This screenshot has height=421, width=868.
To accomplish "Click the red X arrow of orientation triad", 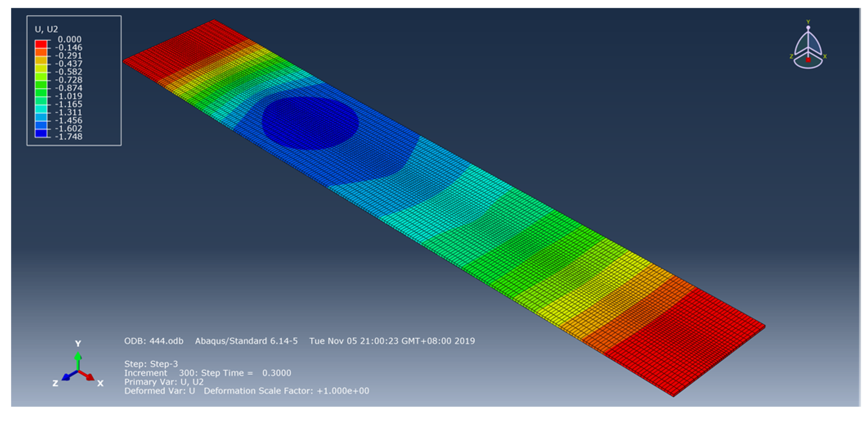I will click(87, 375).
